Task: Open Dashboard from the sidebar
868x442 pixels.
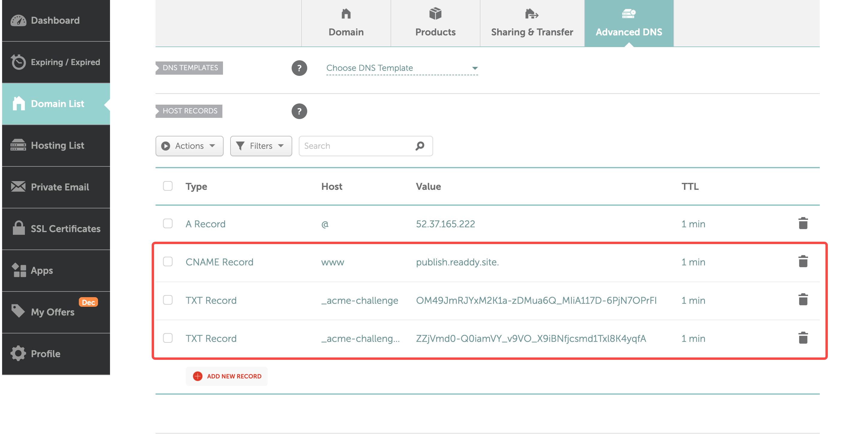Action: (55, 21)
